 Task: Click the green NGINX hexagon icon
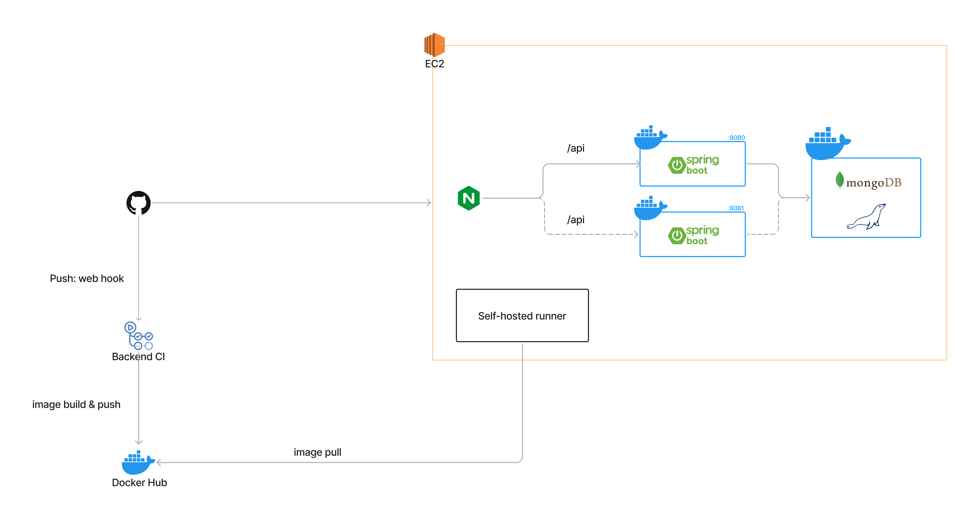point(469,198)
